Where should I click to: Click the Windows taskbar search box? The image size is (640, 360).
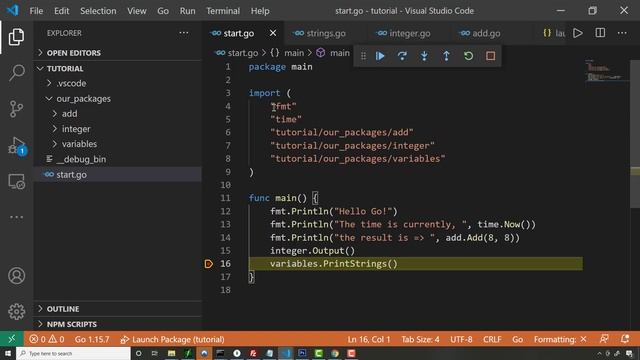[73, 353]
